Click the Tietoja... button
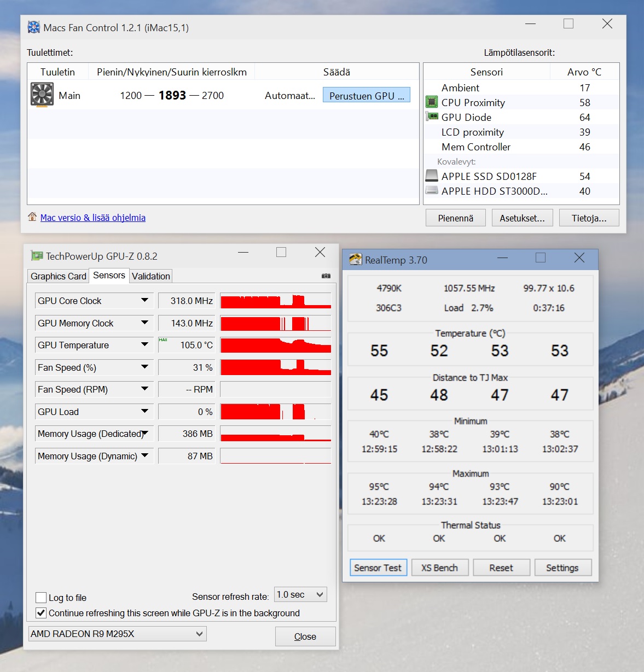Viewport: 644px width, 672px height. click(589, 218)
